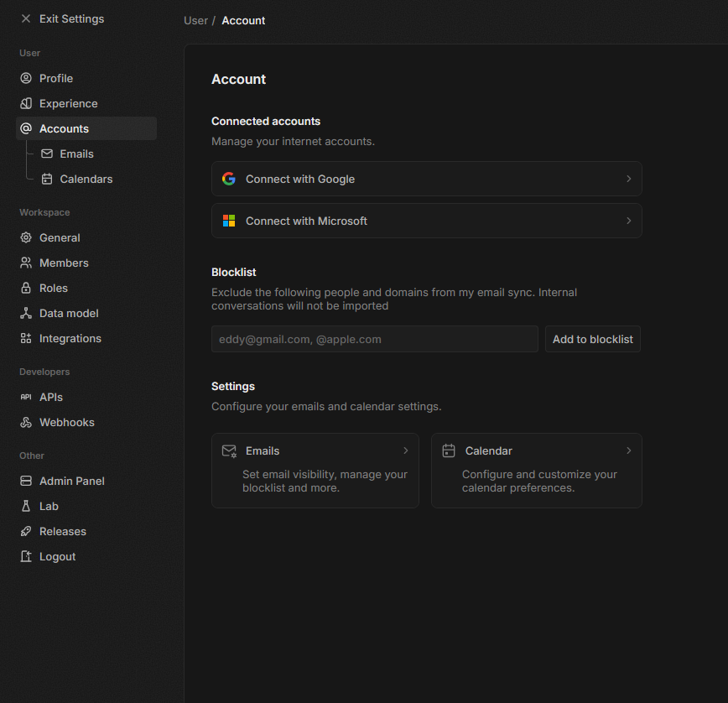This screenshot has width=728, height=703.
Task: Navigate to Roles settings
Action: 86,288
